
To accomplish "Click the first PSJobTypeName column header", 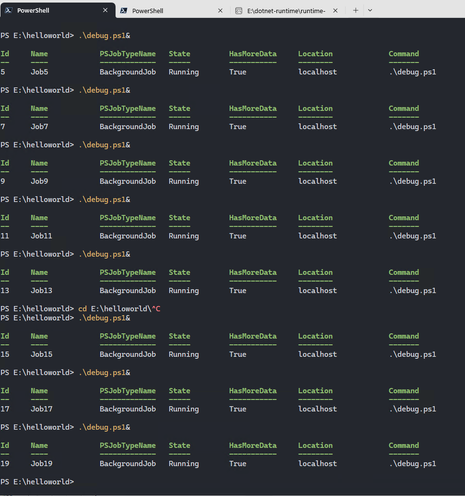I will click(x=128, y=54).
